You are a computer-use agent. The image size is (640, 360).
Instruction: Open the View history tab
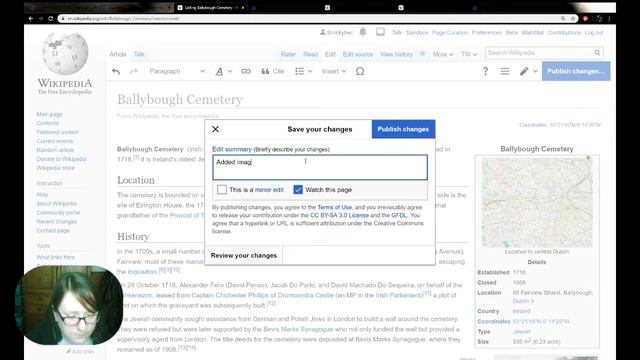396,54
